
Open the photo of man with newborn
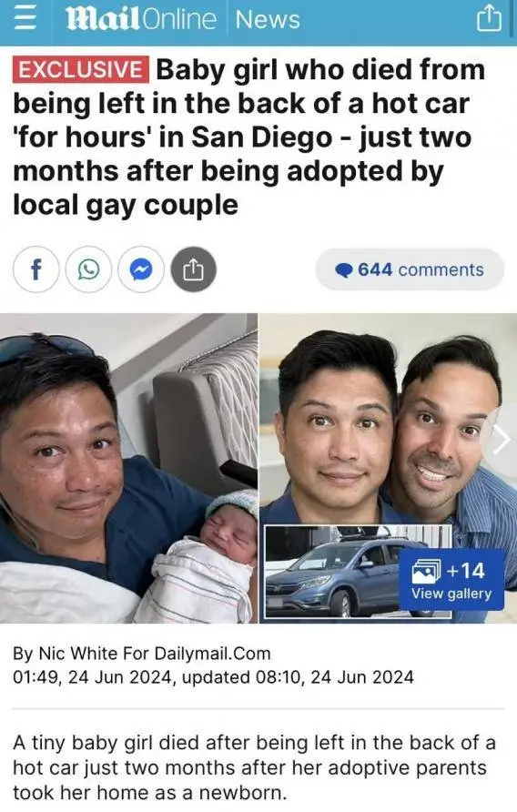pos(128,468)
